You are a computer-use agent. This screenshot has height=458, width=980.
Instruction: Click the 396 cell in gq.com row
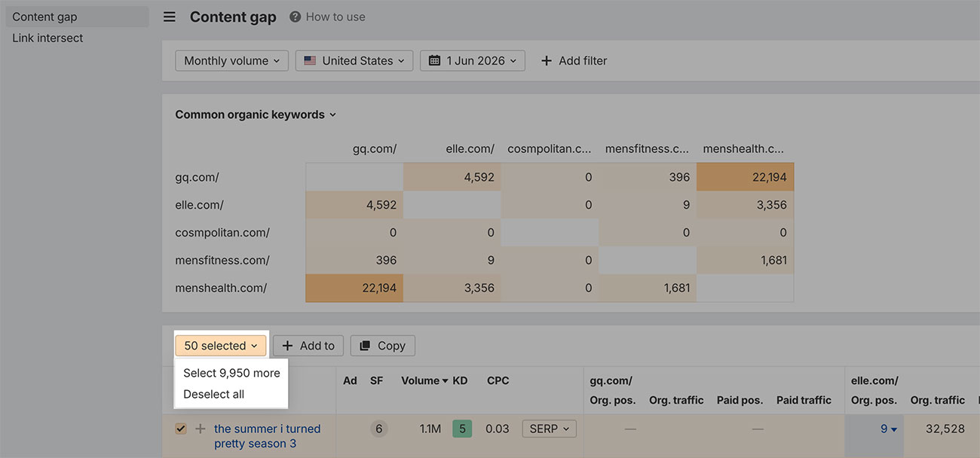click(x=648, y=177)
